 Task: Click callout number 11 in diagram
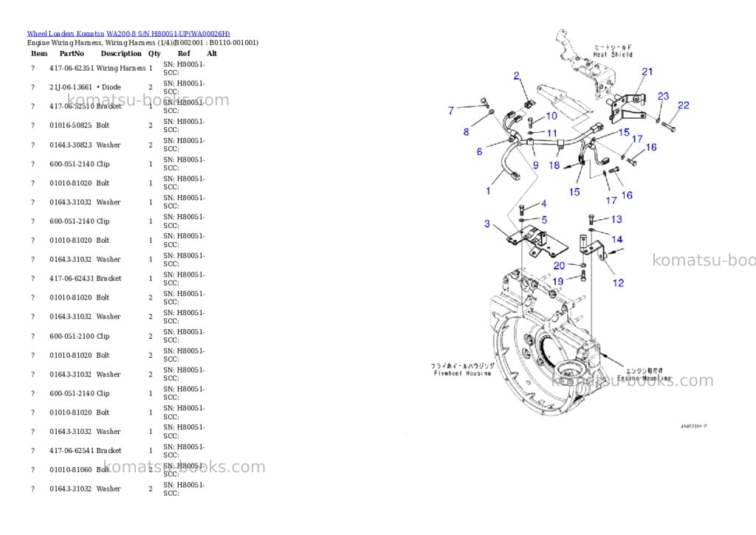click(552, 133)
